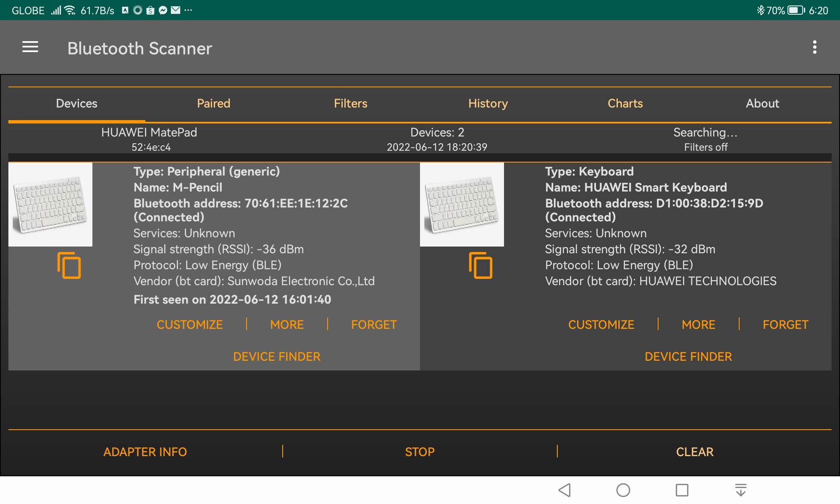
Task: Open the Filters tab
Action: click(351, 104)
